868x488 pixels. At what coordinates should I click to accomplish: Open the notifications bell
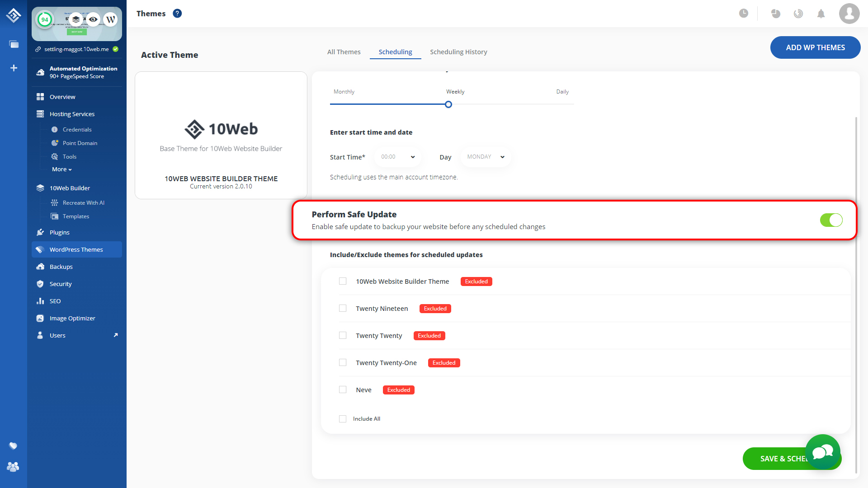[x=821, y=14]
